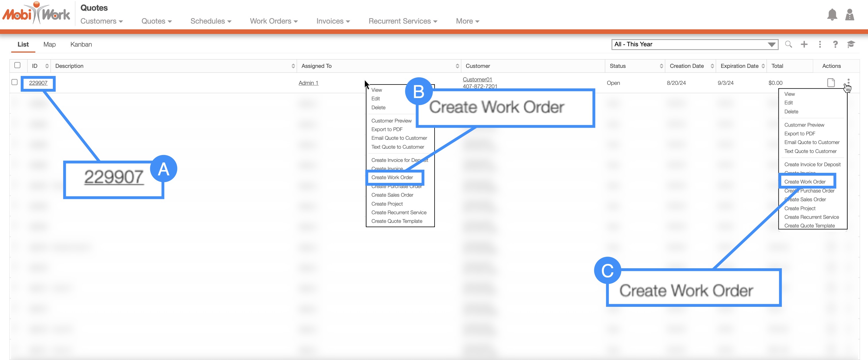Open the graduation cap tutorials icon
This screenshot has width=868, height=360.
click(x=851, y=44)
